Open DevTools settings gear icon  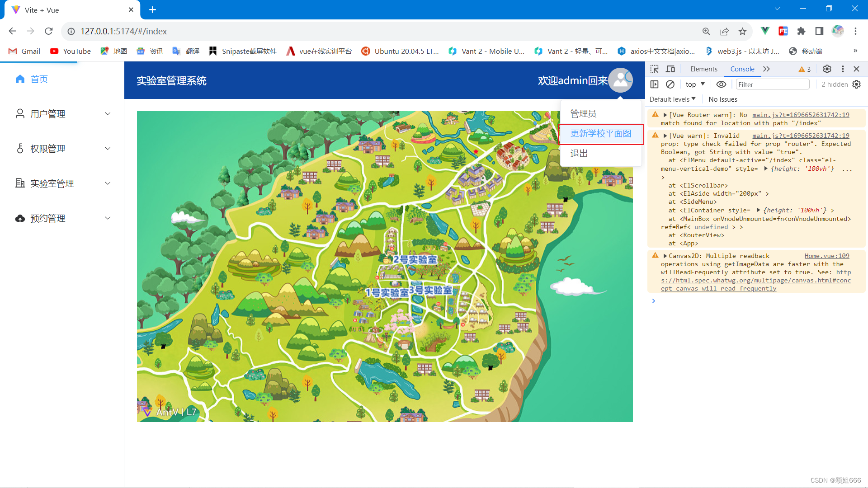point(827,69)
